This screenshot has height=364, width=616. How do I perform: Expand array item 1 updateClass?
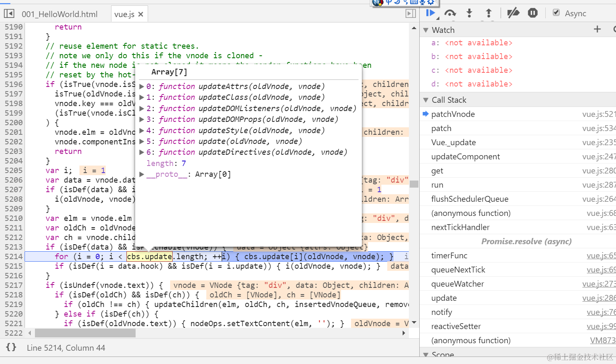(x=142, y=97)
